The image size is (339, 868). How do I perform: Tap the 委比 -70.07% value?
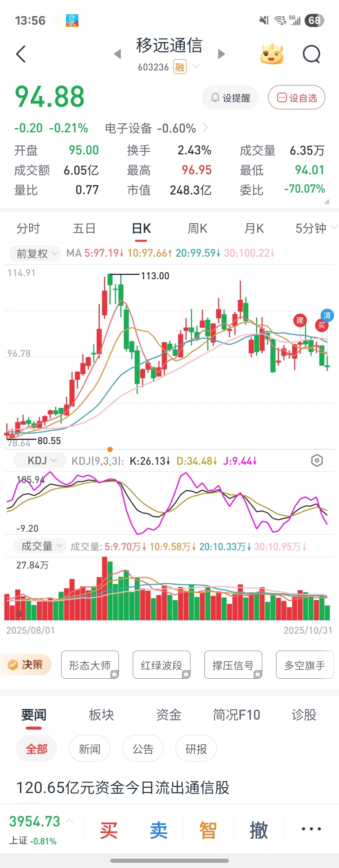click(304, 189)
